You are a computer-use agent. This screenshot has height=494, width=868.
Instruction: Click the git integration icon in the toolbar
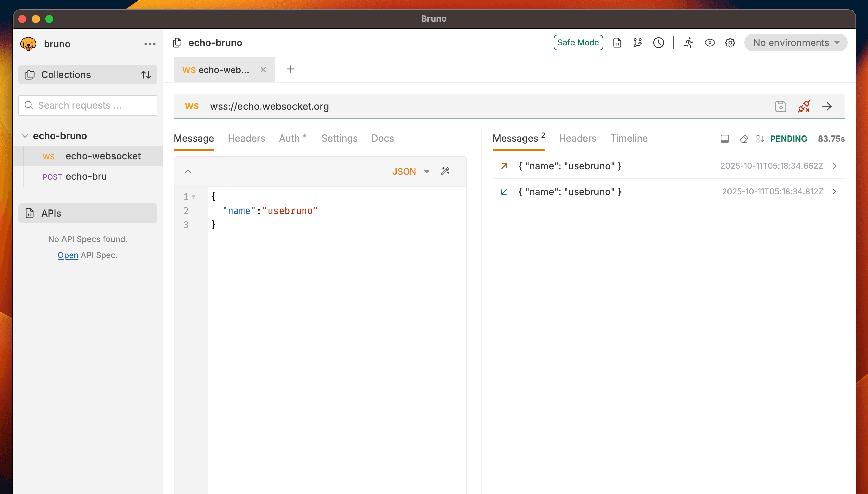click(637, 43)
